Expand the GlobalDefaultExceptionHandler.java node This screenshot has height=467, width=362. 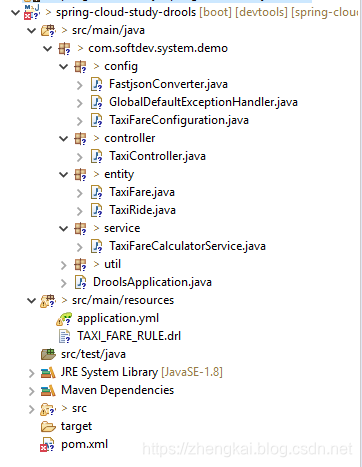[x=80, y=103]
